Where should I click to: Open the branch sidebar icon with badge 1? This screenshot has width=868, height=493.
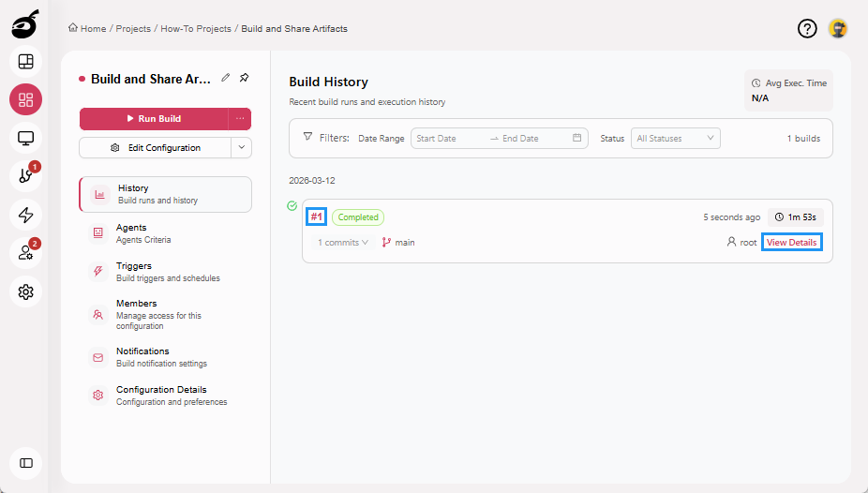tap(25, 176)
